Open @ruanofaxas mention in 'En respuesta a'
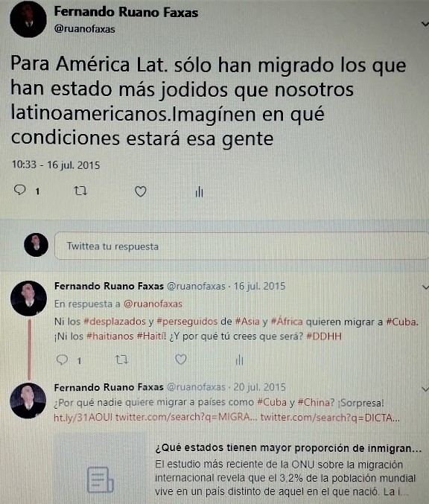The width and height of the screenshot is (429, 504). point(153,304)
